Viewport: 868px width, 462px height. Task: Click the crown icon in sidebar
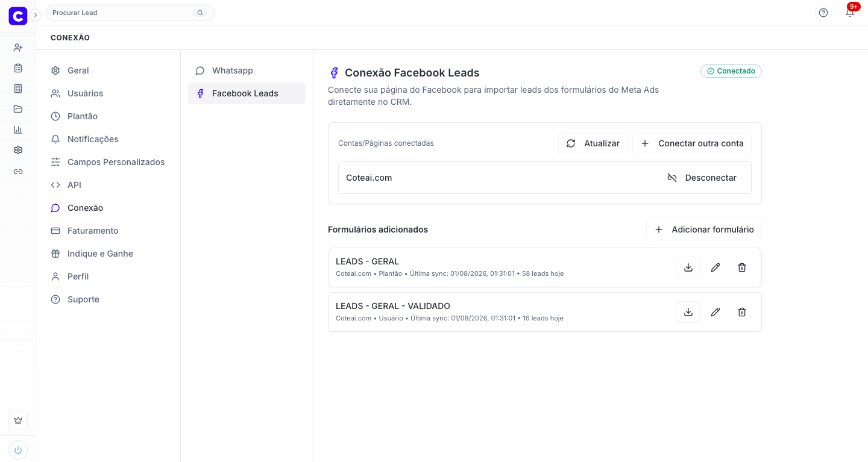coord(18,420)
